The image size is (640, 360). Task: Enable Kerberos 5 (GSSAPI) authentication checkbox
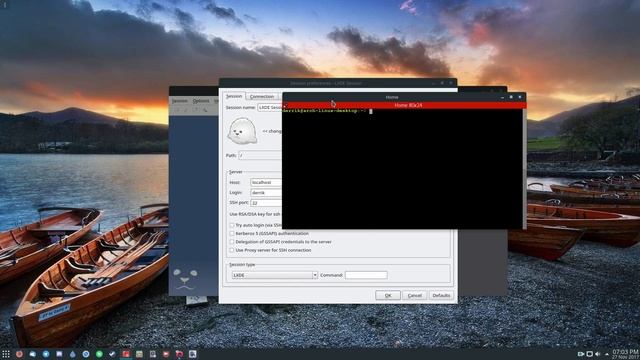pos(232,233)
